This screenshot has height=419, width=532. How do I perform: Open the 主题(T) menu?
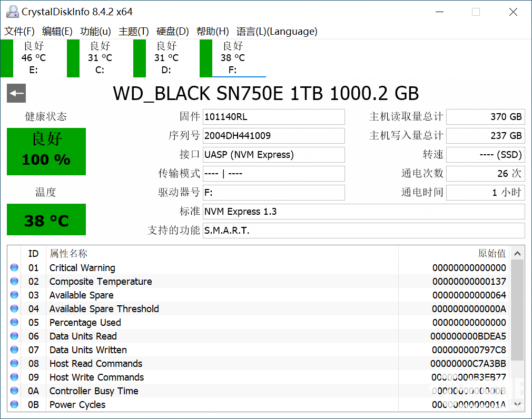(134, 31)
